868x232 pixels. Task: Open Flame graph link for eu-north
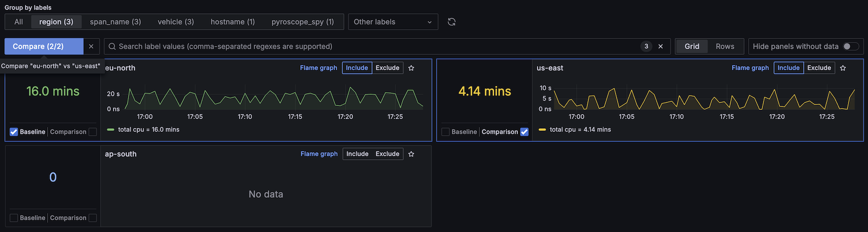[319, 68]
